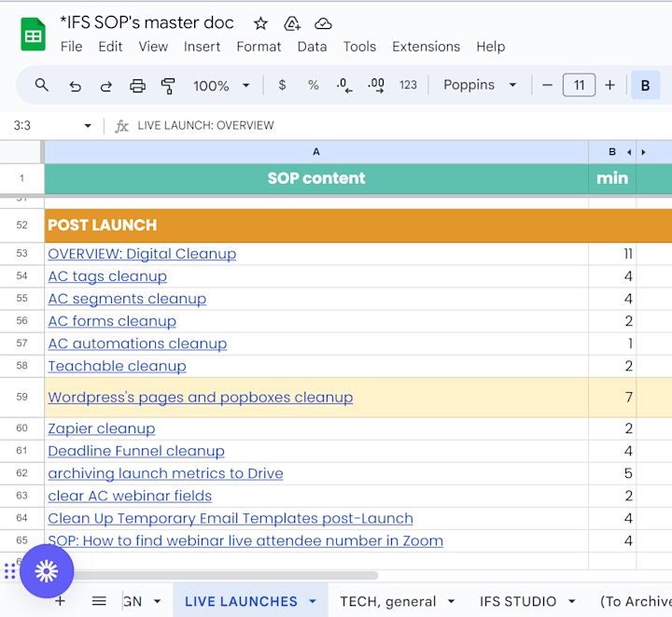Viewport: 672px width, 617px height.
Task: Format cells as percent
Action: [x=314, y=85]
